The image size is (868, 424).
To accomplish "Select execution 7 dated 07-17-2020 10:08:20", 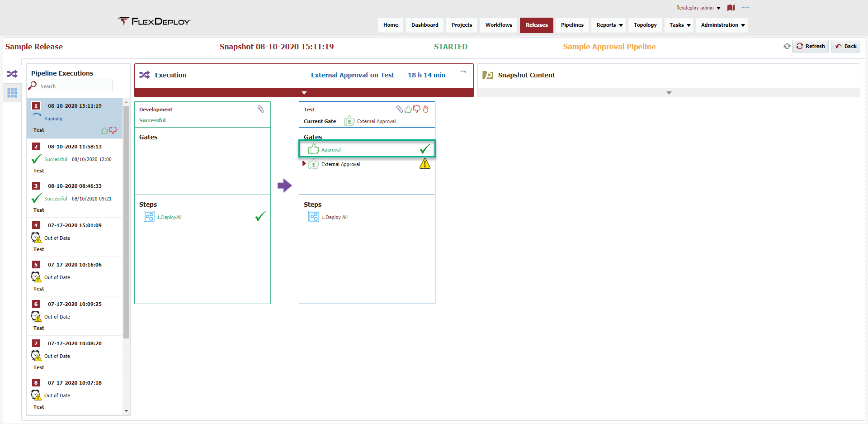I will (x=75, y=355).
